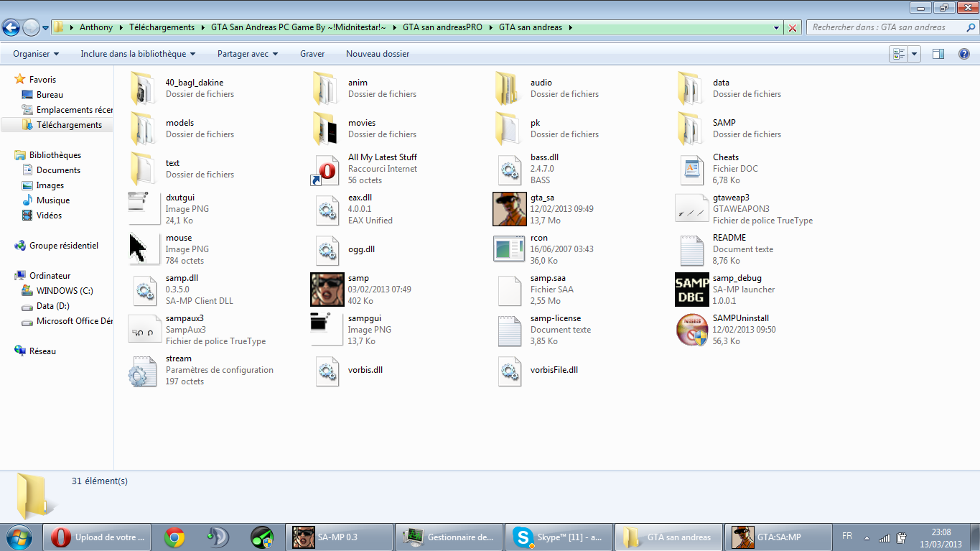
Task: Open the Partager avec dropdown
Action: pyautogui.click(x=248, y=54)
